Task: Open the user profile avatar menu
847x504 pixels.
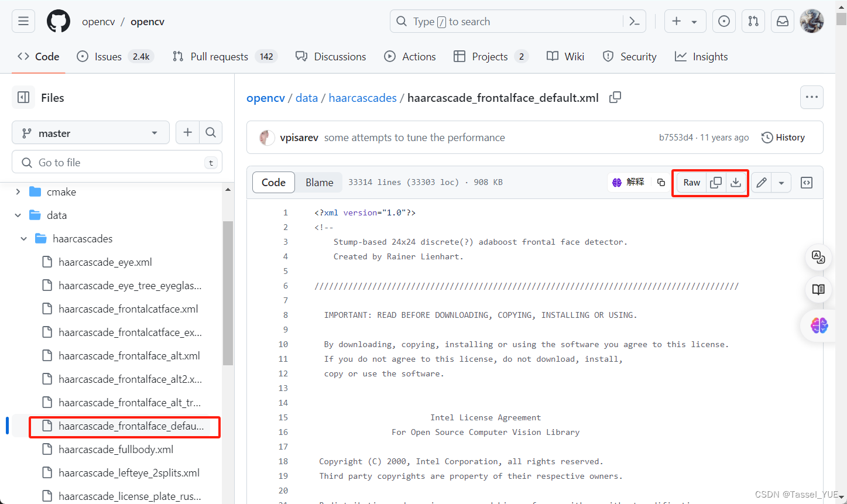Action: [812, 22]
